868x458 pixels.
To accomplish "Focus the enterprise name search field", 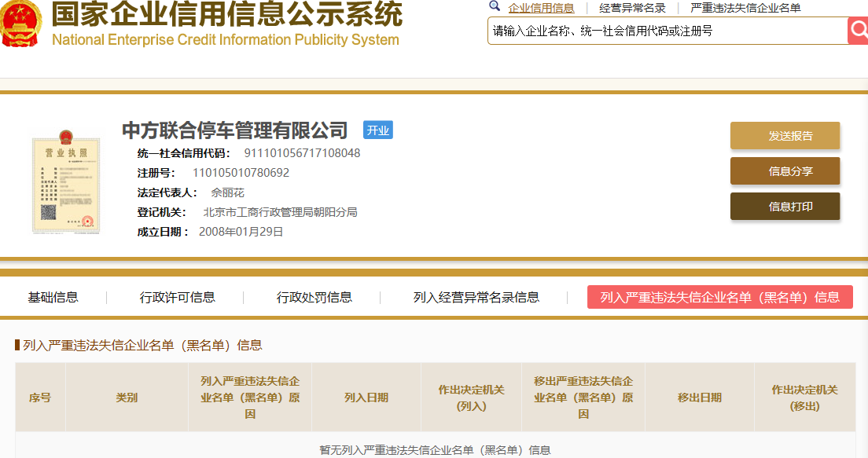I will [667, 31].
